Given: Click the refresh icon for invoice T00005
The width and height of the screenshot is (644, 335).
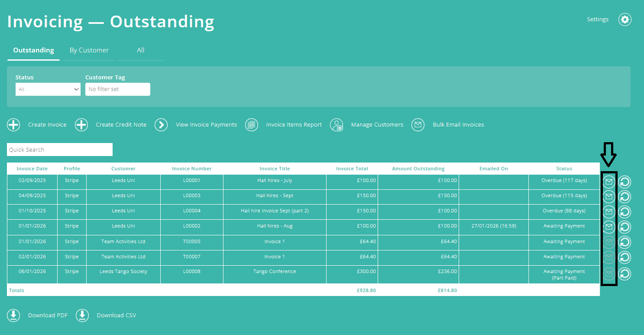Looking at the screenshot, I should pos(624,242).
